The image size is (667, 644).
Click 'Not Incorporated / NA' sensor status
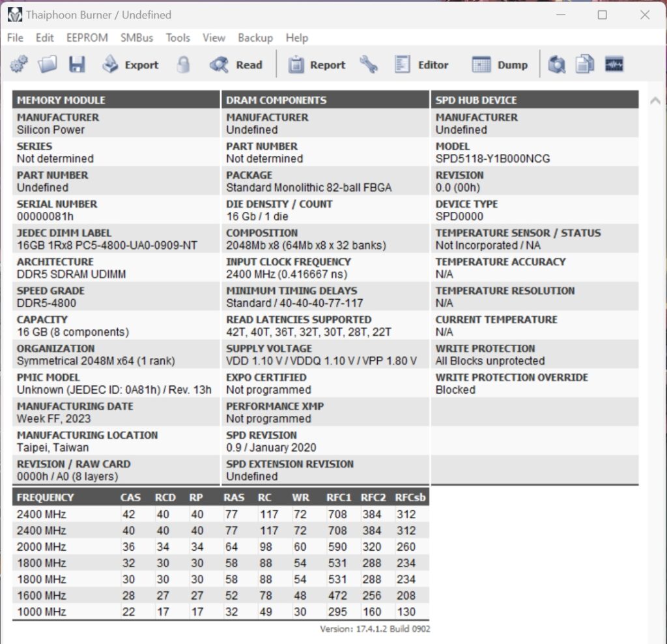click(x=488, y=246)
